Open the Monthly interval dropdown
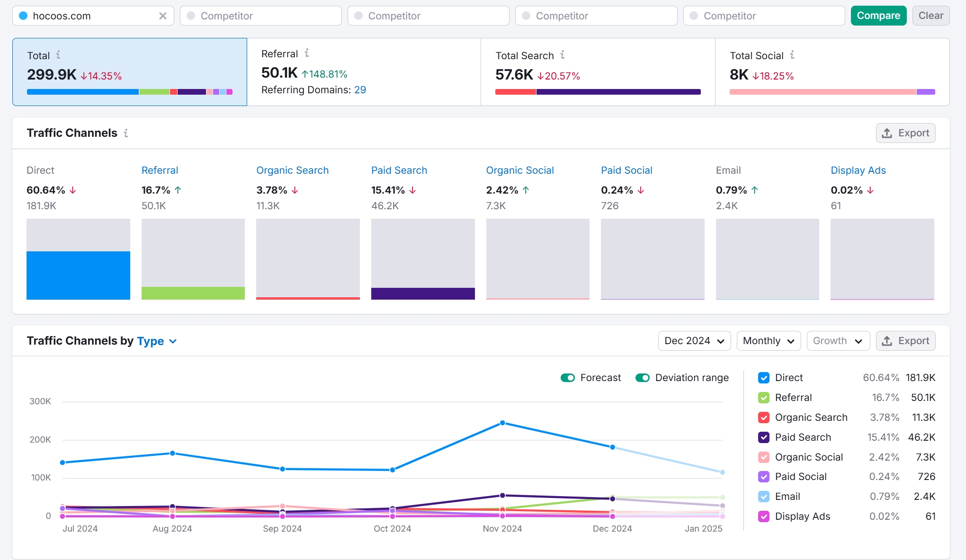This screenshot has width=966, height=560. pyautogui.click(x=768, y=341)
